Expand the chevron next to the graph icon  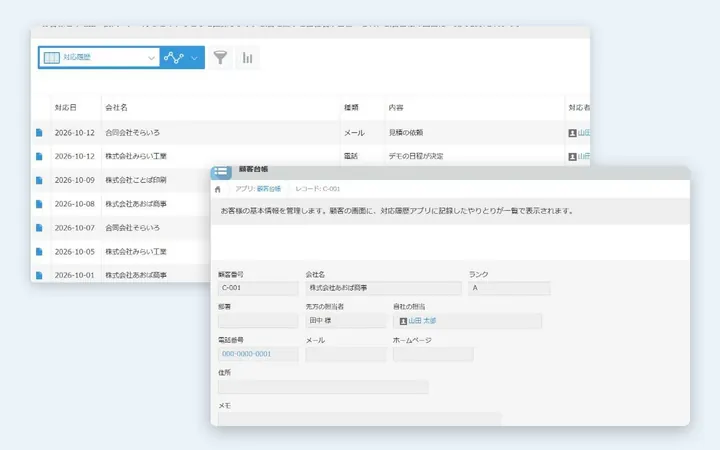[x=195, y=58]
